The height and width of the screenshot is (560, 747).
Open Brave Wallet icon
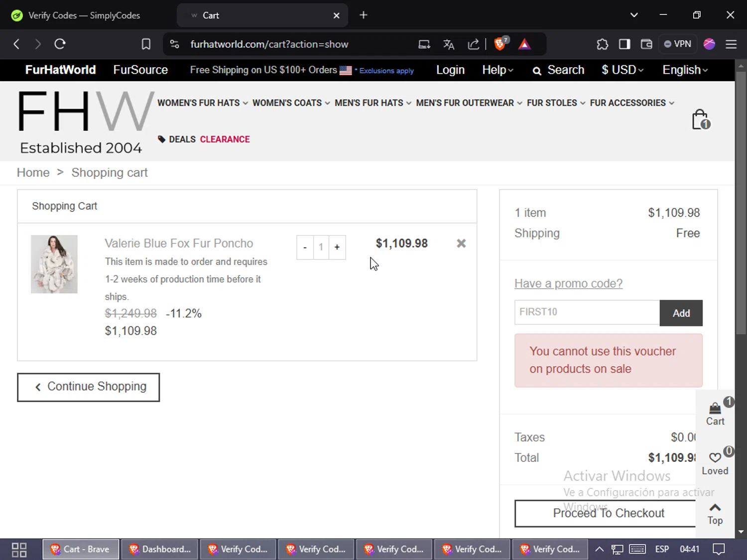646,44
